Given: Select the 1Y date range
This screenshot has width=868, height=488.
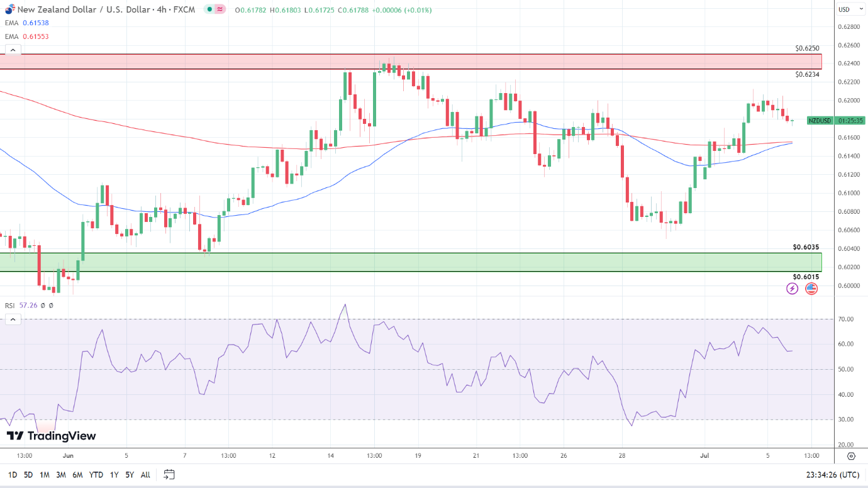Looking at the screenshot, I should pos(114,475).
